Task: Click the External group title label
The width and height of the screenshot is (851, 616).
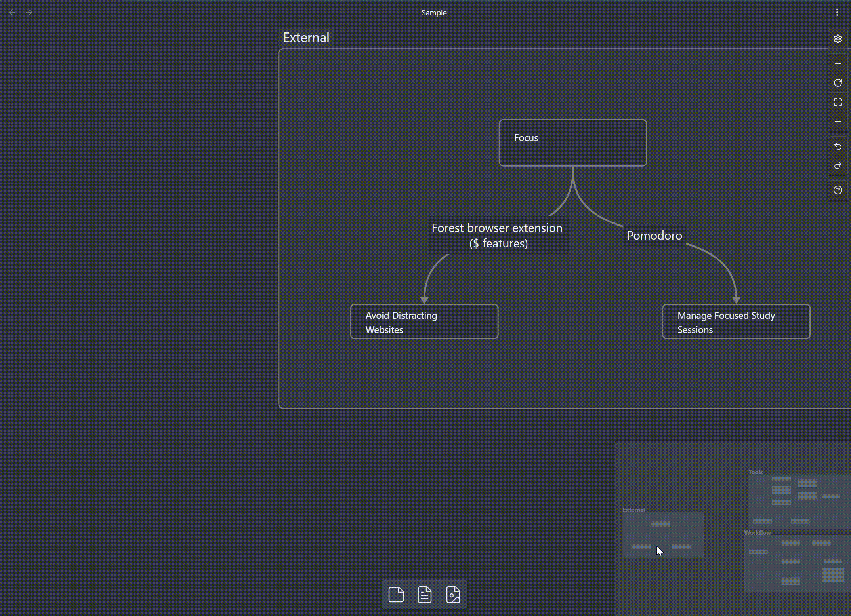Action: click(306, 38)
